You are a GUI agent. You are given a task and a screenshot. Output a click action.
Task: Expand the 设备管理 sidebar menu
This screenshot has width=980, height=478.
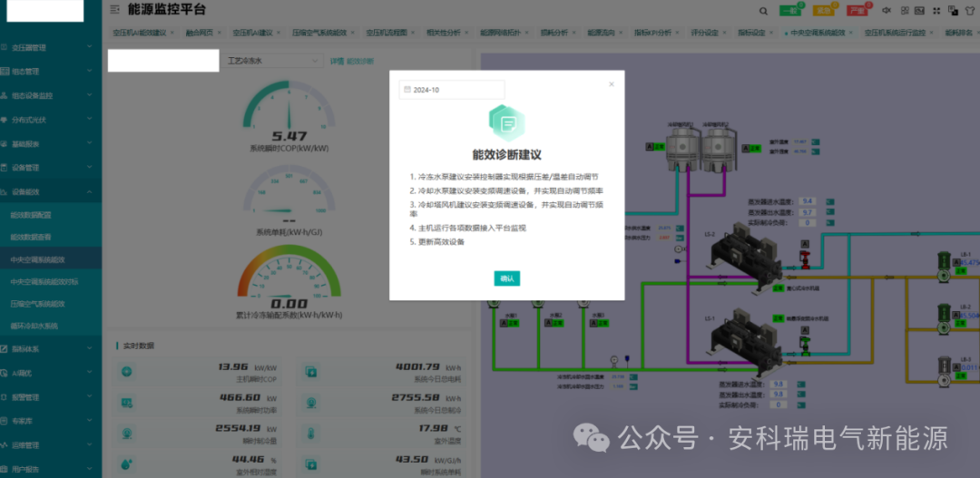(51, 168)
